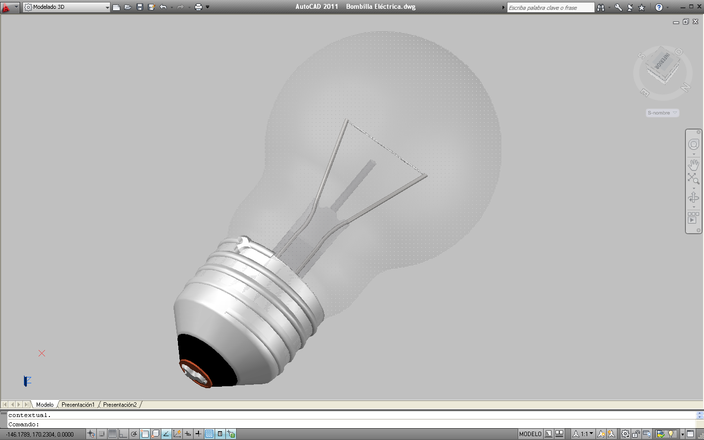This screenshot has height=440, width=704.
Task: Click the first-tab arrow beside Modelo tab
Action: 5,405
